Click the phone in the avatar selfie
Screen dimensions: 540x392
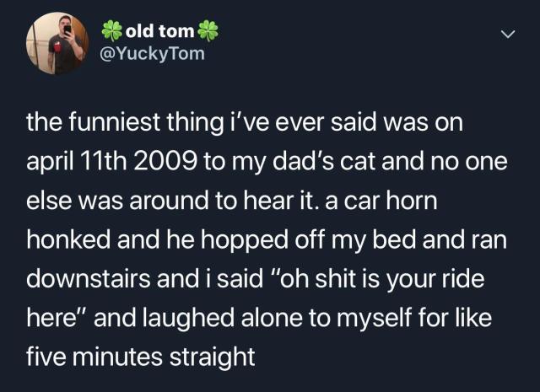[x=67, y=30]
